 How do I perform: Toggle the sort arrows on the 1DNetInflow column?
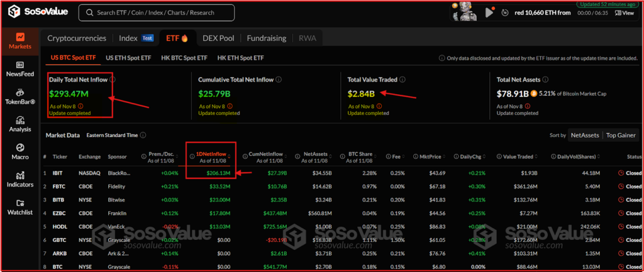tap(229, 157)
